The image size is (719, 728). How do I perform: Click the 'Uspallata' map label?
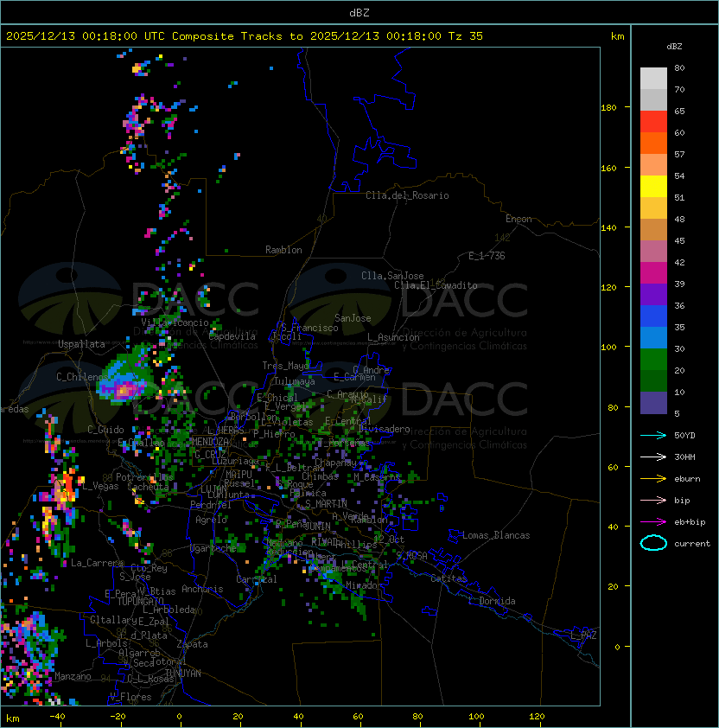pos(81,344)
